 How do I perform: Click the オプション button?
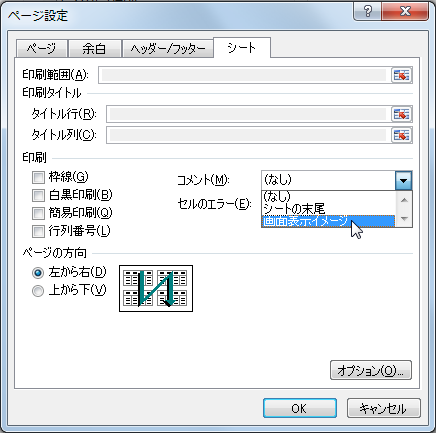coord(371,370)
